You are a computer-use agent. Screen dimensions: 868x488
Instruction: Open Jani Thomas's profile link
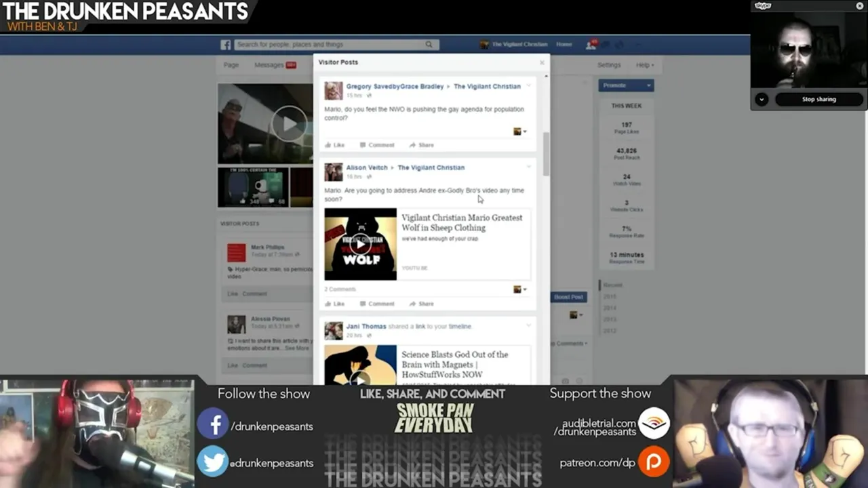point(366,327)
